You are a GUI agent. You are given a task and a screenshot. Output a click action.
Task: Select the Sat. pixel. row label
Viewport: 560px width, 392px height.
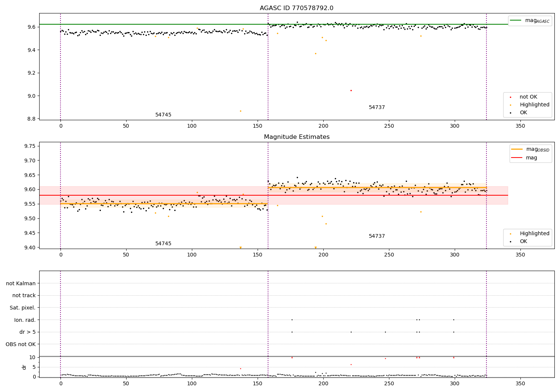coord(22,308)
